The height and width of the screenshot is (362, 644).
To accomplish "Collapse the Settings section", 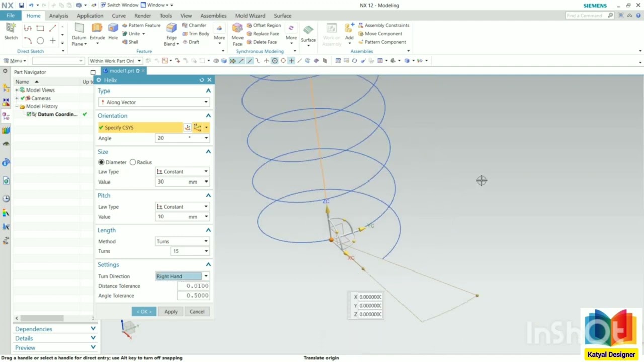I will coord(208,264).
